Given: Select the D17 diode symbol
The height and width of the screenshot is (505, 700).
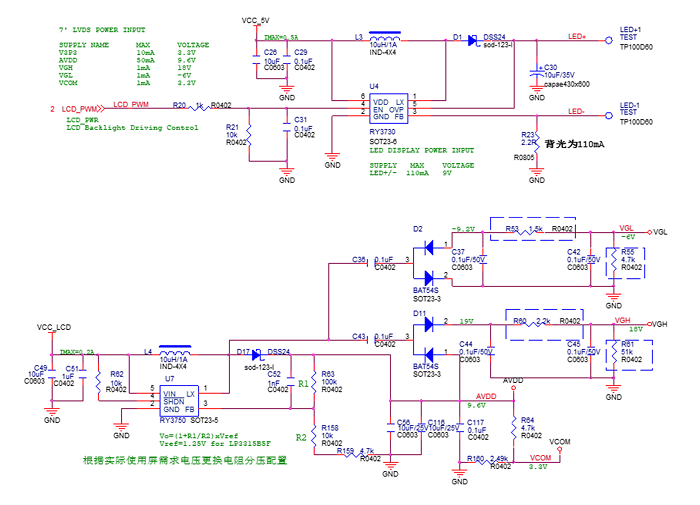Looking at the screenshot, I should coord(257,354).
